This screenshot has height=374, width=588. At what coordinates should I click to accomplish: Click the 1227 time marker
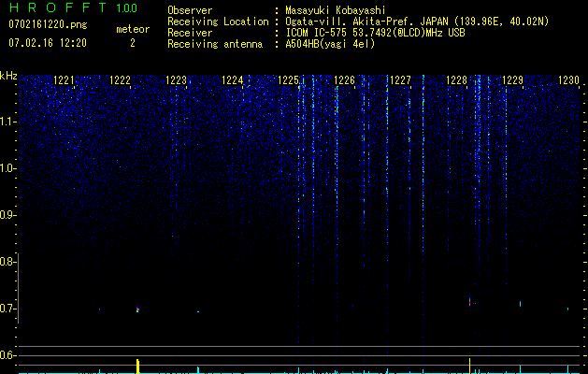[x=400, y=80]
